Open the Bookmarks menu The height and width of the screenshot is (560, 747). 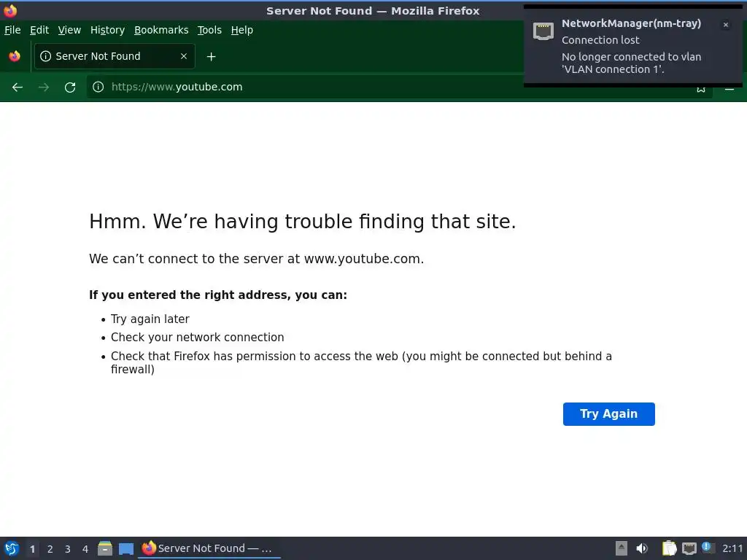161,30
